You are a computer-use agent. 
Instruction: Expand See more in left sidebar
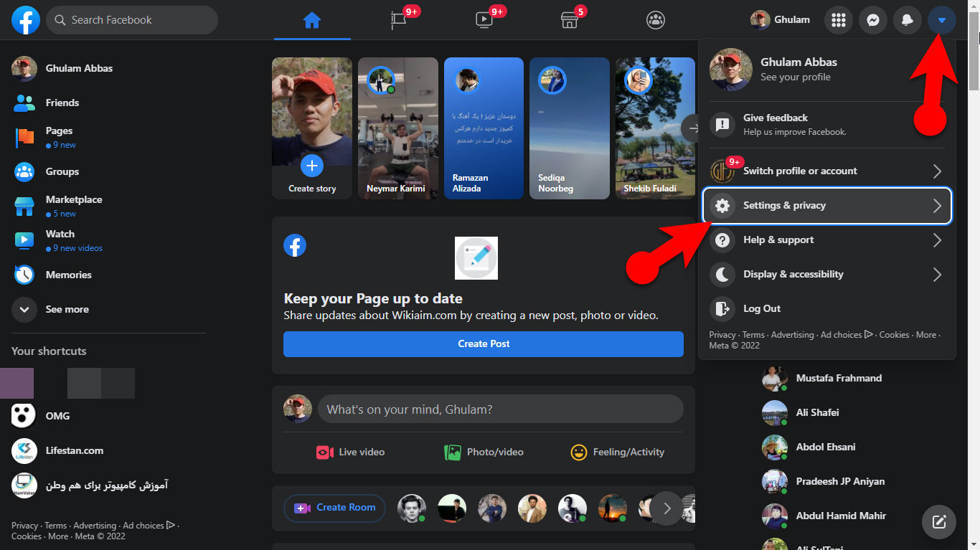67,309
